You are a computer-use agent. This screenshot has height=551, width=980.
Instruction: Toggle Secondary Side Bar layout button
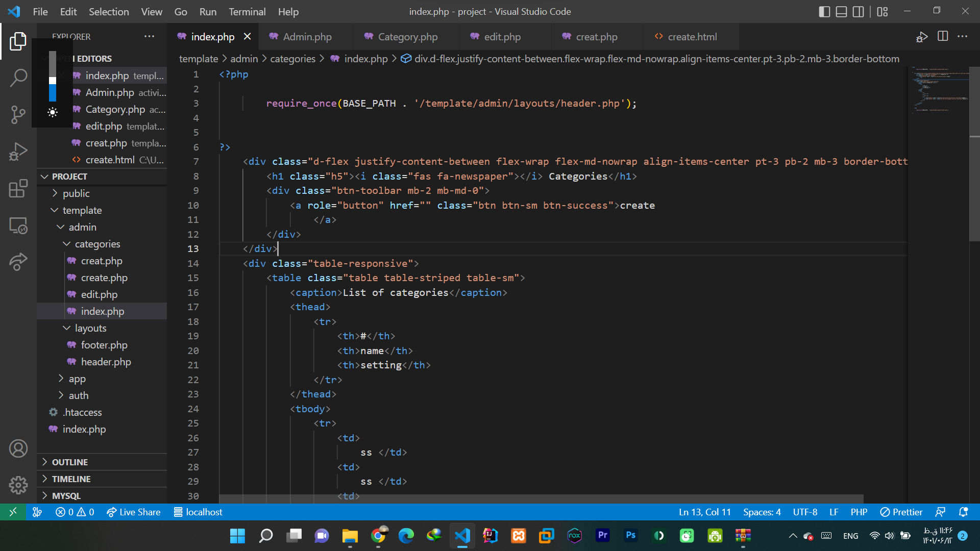pyautogui.click(x=859, y=12)
